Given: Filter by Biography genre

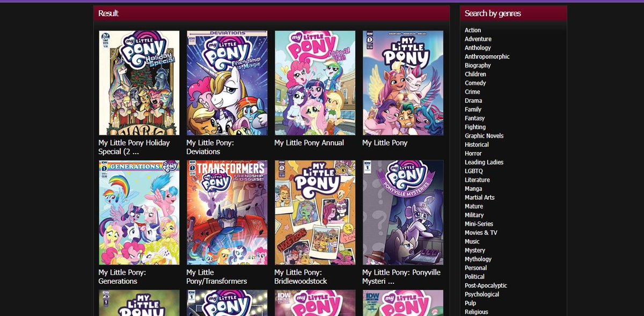Looking at the screenshot, I should click(x=478, y=66).
